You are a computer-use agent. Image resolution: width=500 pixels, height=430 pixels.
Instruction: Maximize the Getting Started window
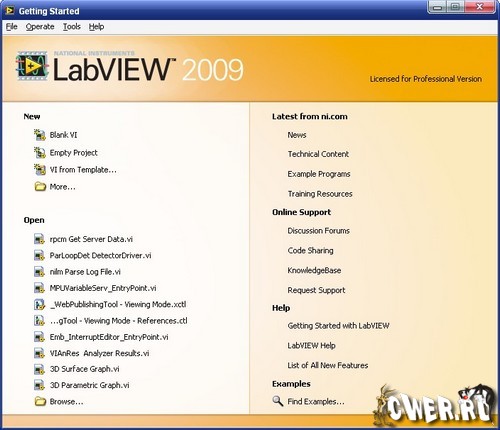455,7
